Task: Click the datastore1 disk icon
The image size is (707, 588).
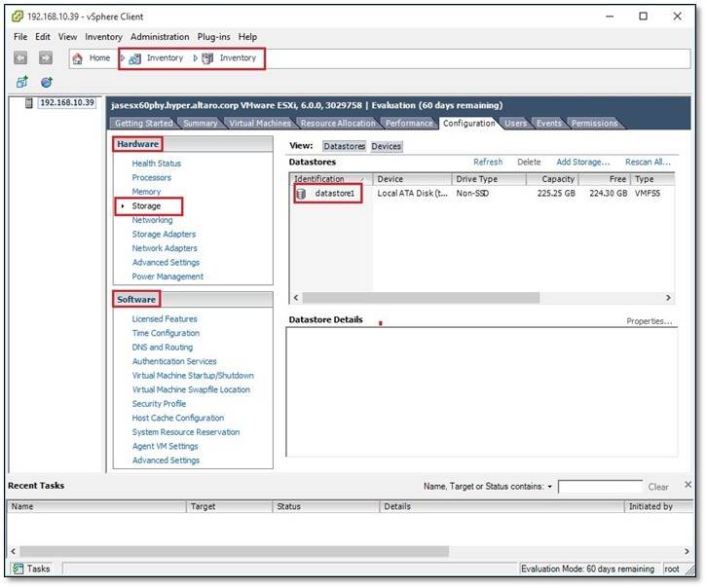Action: (x=301, y=194)
